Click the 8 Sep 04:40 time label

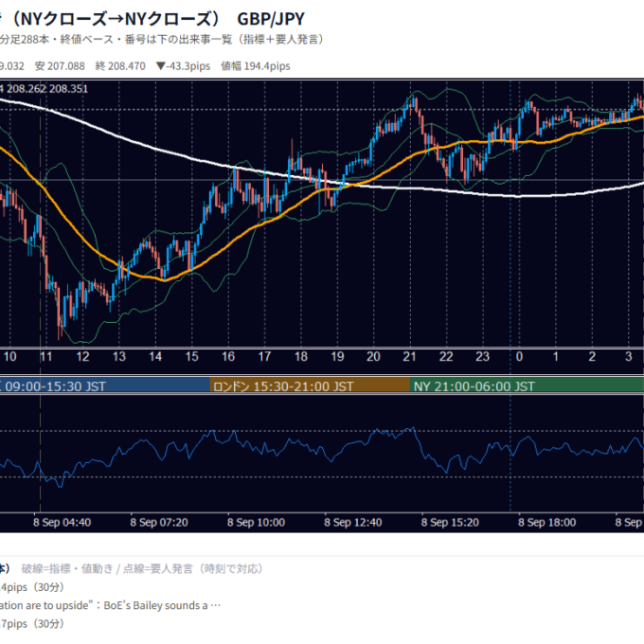coord(62,523)
